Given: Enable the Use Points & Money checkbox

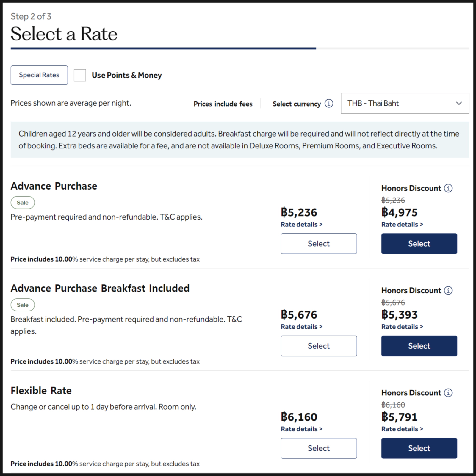Looking at the screenshot, I should coord(80,75).
